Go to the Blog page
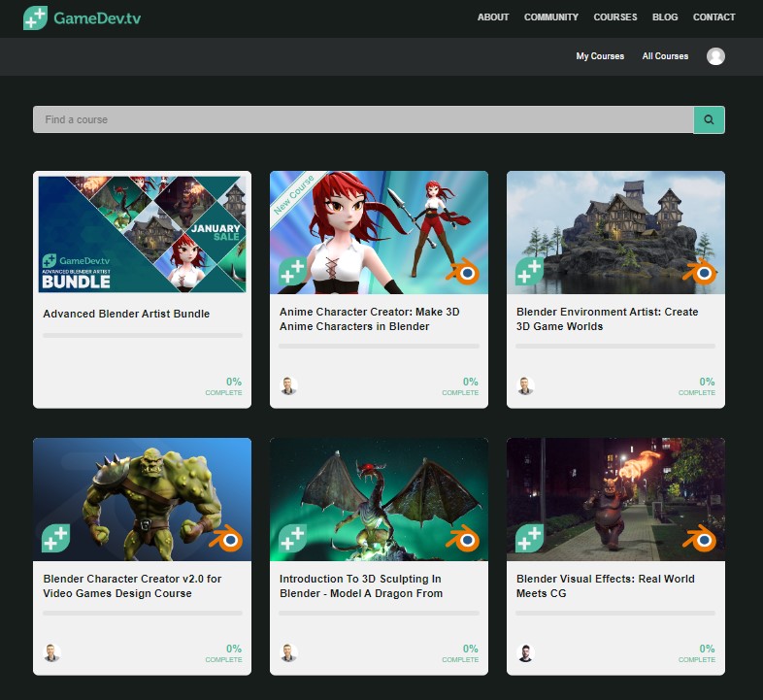This screenshot has height=700, width=763. point(665,17)
